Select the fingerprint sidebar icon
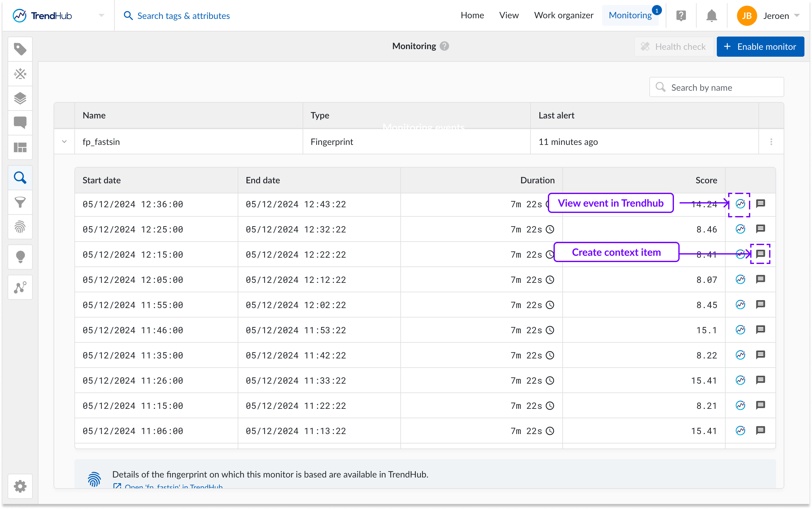The height and width of the screenshot is (509, 812). [20, 227]
